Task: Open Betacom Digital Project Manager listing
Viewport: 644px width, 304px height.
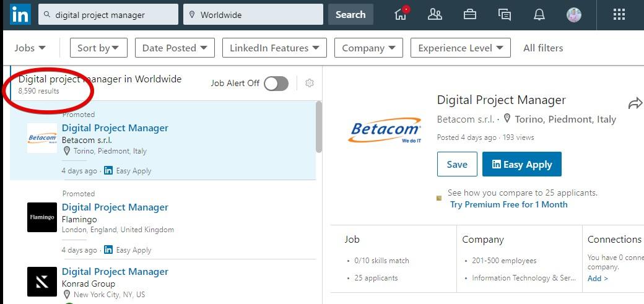Action: [x=115, y=128]
